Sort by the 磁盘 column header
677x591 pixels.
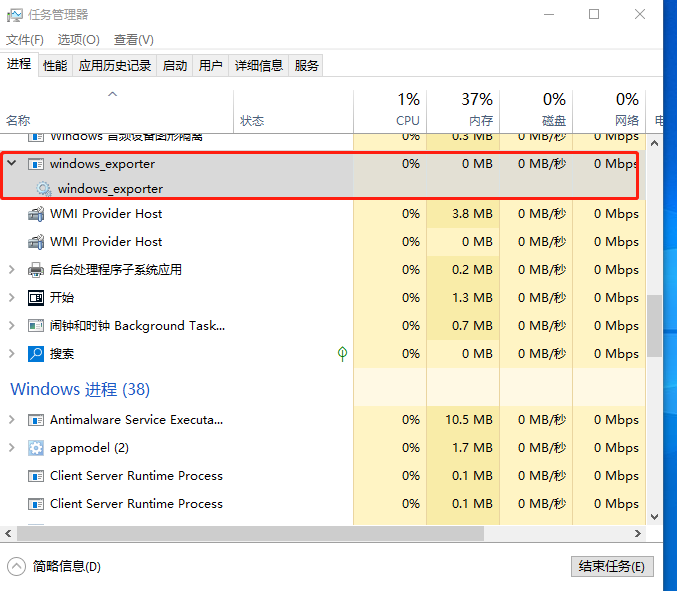[x=536, y=111]
